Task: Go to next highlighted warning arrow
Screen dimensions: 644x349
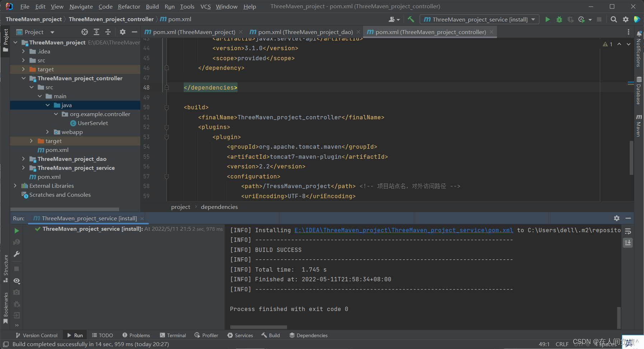Action: click(629, 44)
